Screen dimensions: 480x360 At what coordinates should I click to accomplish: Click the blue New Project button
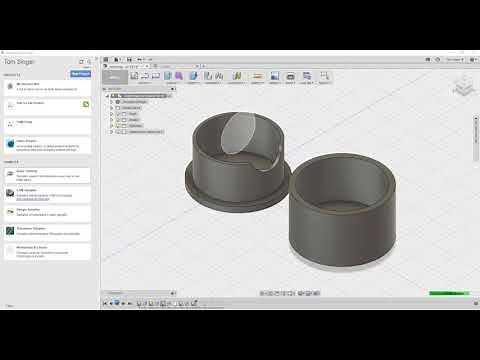pyautogui.click(x=80, y=74)
